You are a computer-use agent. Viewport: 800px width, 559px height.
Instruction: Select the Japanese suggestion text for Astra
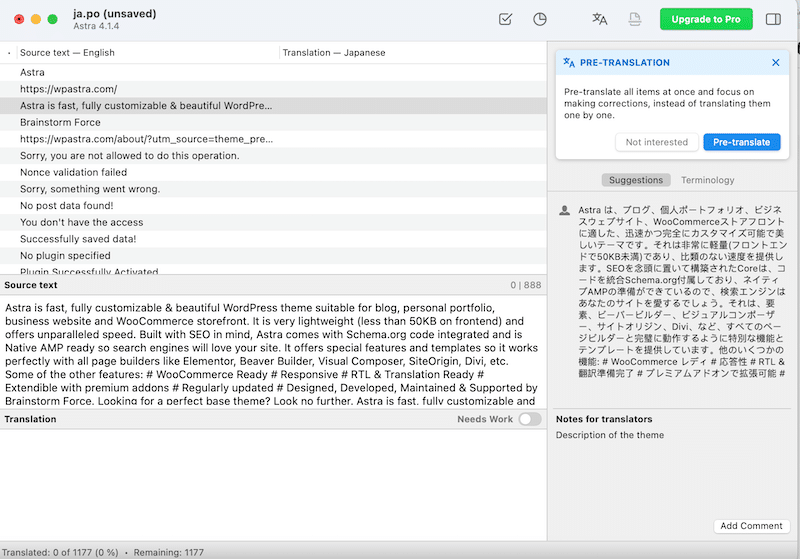[682, 291]
